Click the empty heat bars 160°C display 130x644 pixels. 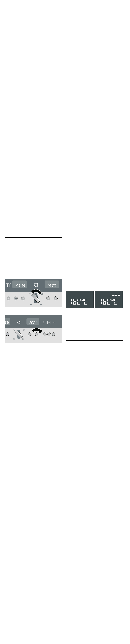[x=80, y=299]
